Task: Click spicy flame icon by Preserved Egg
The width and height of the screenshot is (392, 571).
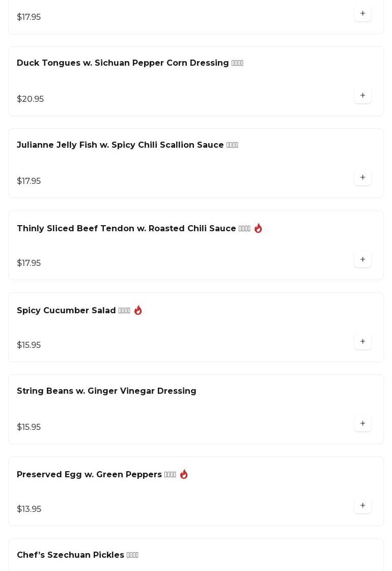Action: (184, 474)
